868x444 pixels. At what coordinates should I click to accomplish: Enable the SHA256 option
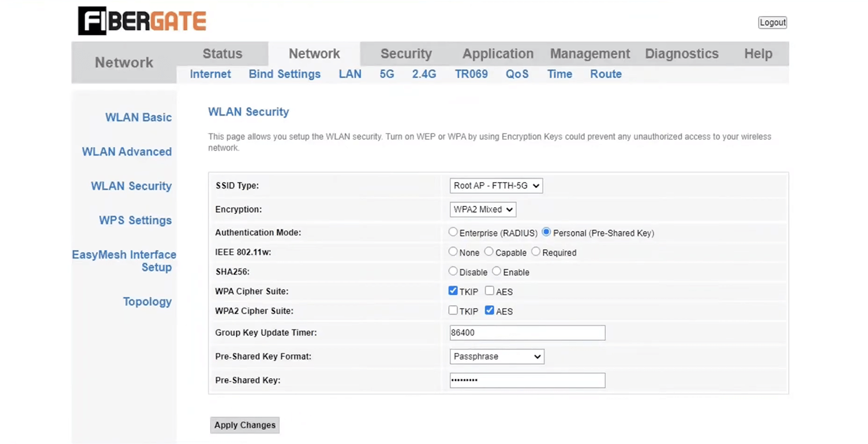point(496,272)
